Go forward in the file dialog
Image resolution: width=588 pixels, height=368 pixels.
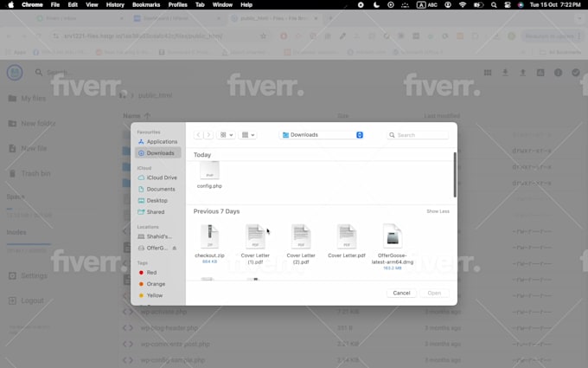click(x=208, y=135)
